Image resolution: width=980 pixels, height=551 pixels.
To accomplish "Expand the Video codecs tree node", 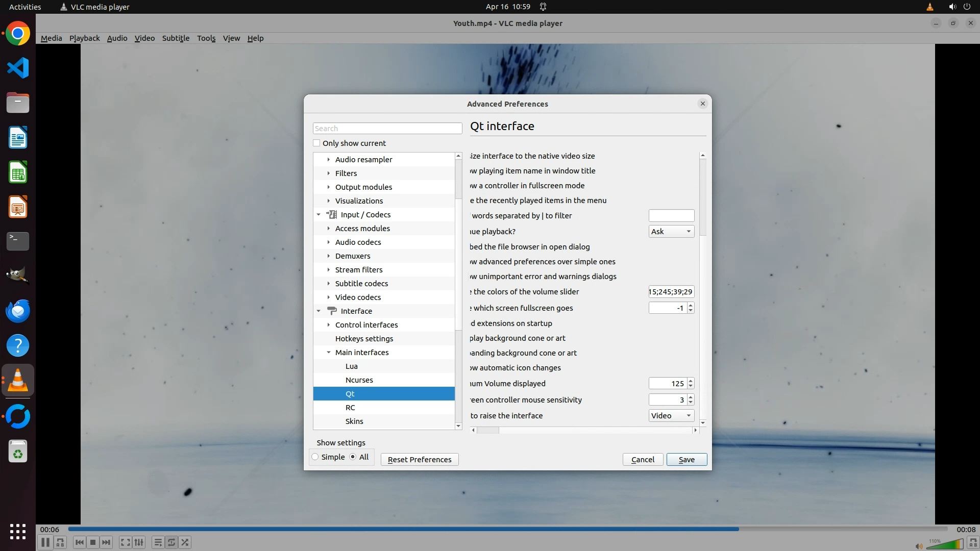I will point(329,297).
